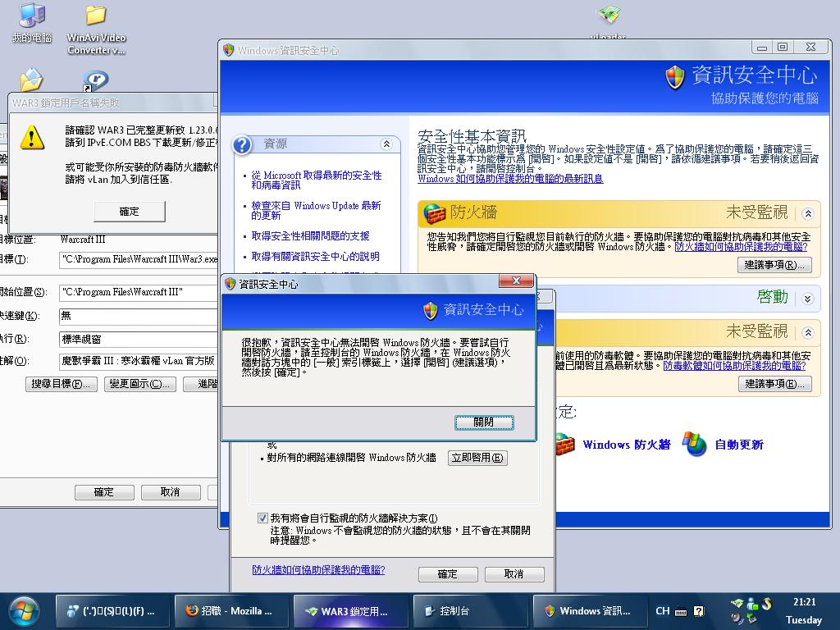Click the warning icon in WAR3 dialog
Image resolution: width=840 pixels, height=630 pixels.
[x=32, y=137]
